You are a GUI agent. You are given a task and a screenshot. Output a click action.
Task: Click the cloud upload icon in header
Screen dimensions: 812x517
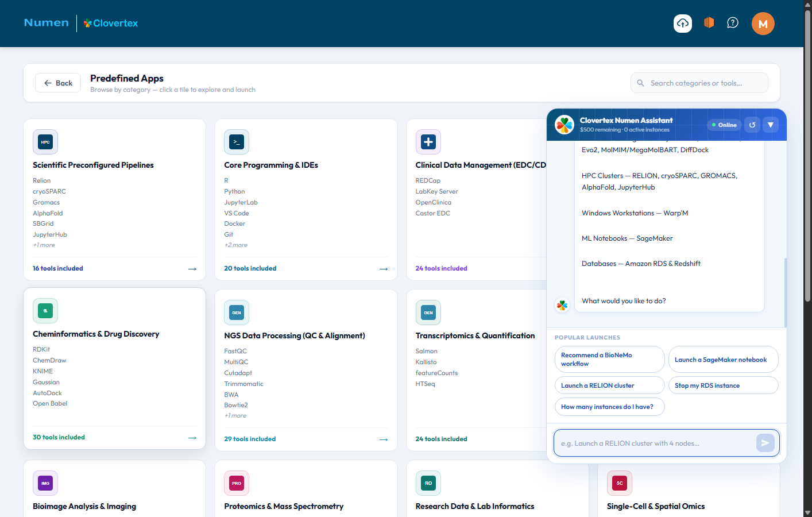point(683,23)
